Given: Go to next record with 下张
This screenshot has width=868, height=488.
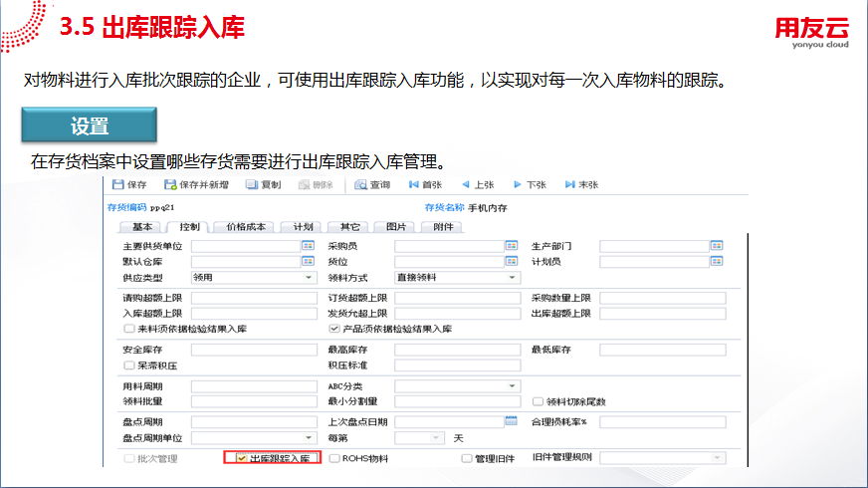Looking at the screenshot, I should coord(518,185).
